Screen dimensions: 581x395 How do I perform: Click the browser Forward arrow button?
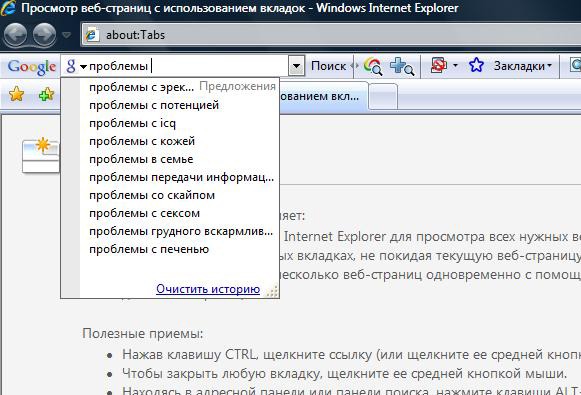[44, 35]
